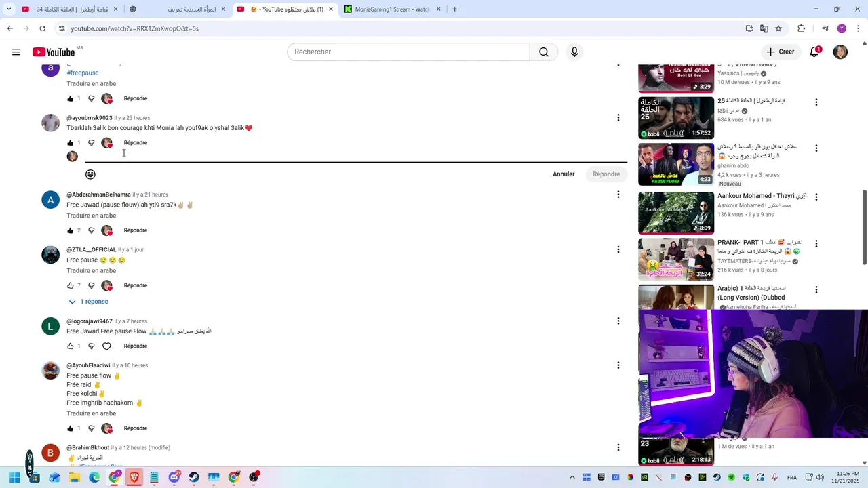Viewport: 868px width, 488px height.
Task: Open Steam from the taskbar
Action: tap(194, 477)
